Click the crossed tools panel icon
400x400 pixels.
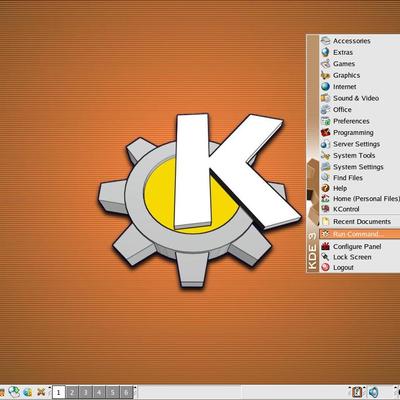[x=41, y=392]
